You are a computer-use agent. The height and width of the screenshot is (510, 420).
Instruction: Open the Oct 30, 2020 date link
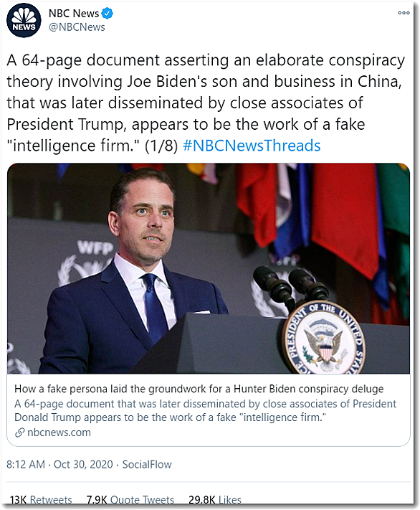[x=83, y=464]
